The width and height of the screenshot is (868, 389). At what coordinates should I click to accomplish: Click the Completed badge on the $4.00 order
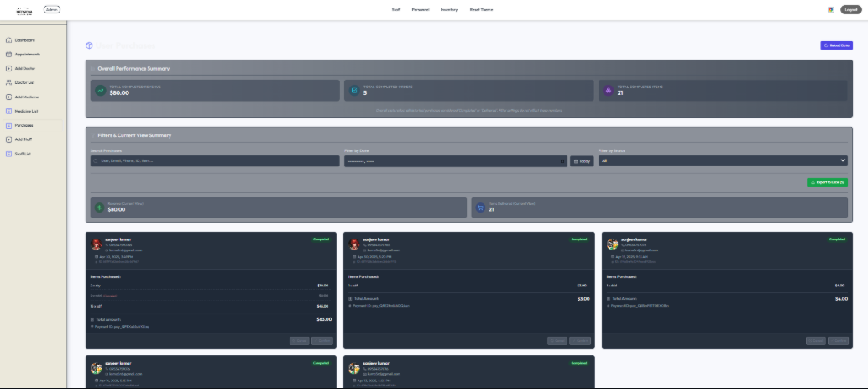coord(838,239)
